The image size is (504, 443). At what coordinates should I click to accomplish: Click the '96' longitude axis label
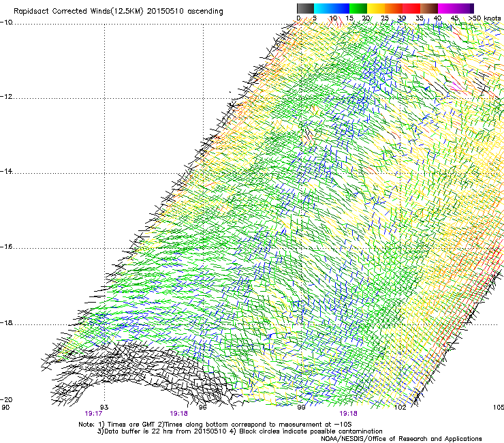[x=202, y=408]
